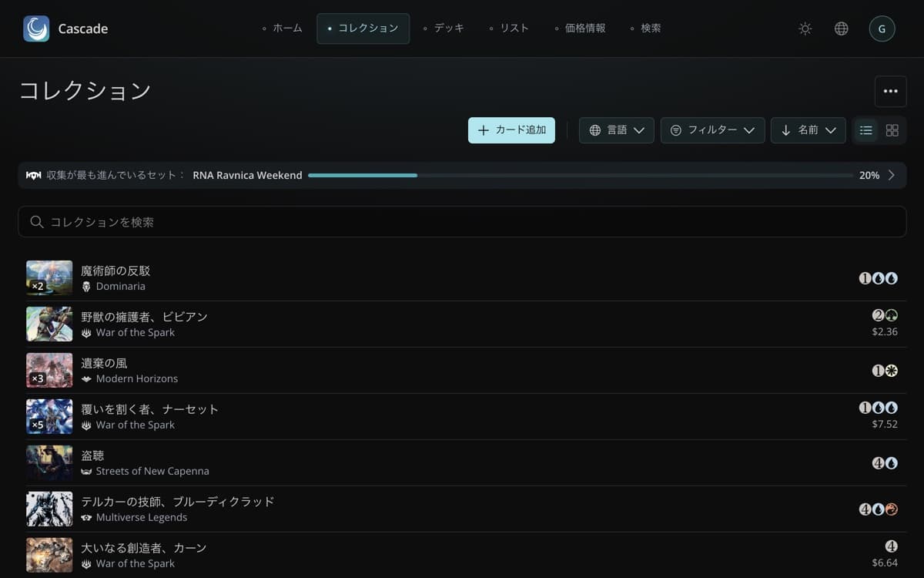Click set symbol next to Streets of New Capenna

click(x=86, y=471)
